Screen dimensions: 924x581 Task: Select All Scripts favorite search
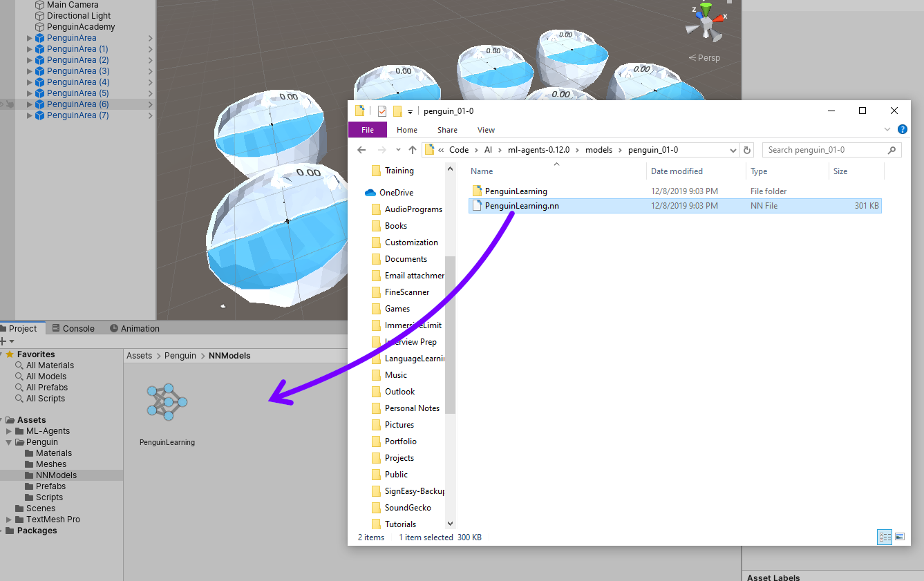pyautogui.click(x=46, y=399)
